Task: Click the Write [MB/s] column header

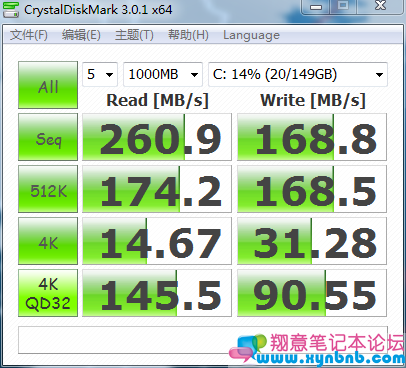Action: 313,100
